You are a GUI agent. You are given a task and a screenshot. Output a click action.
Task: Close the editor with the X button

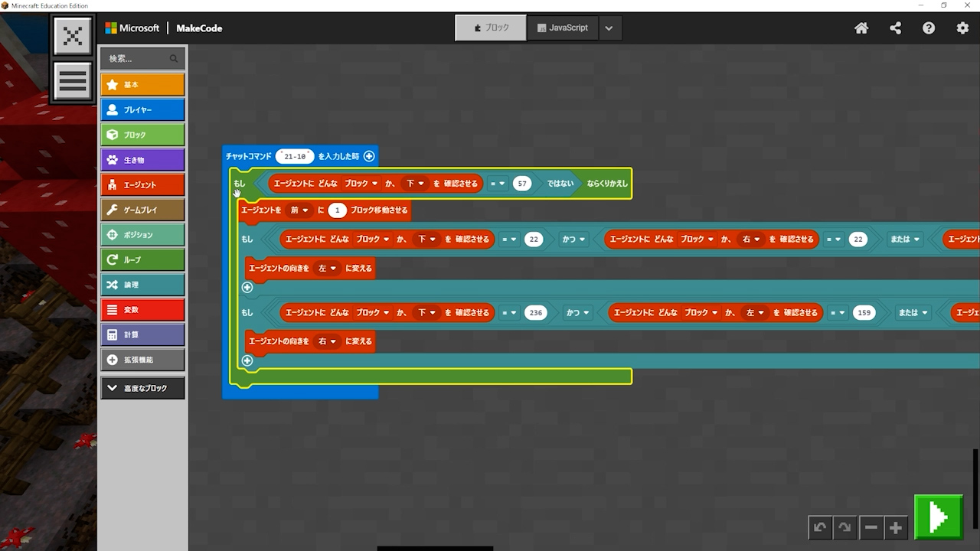click(73, 36)
